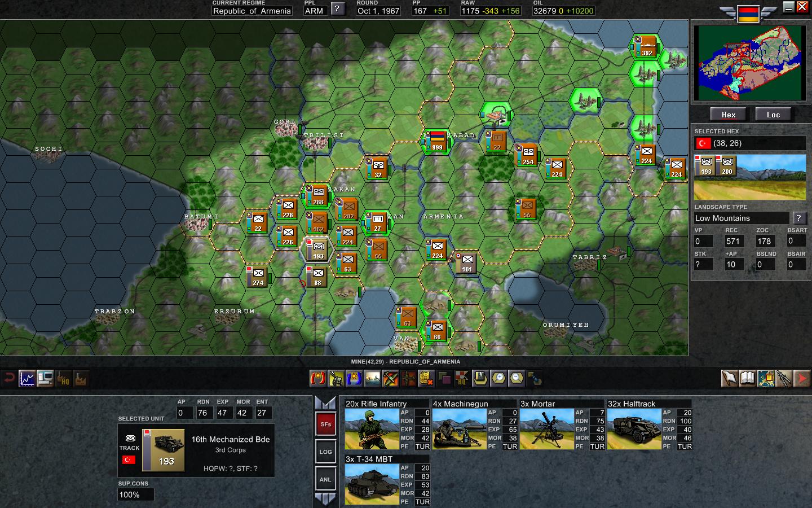
Task: Select unit 200 thumbnail in selected hex
Action: point(727,165)
